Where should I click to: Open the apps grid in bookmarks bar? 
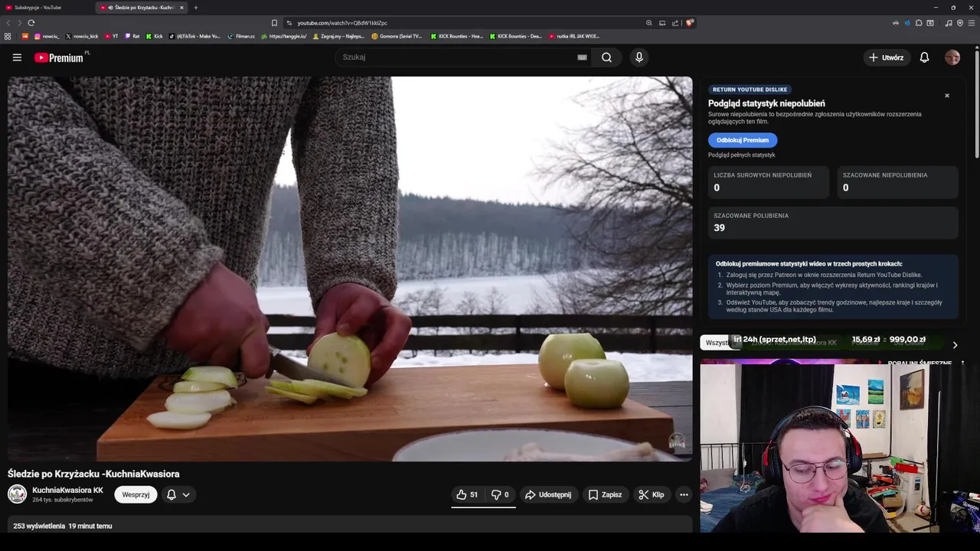point(8,36)
